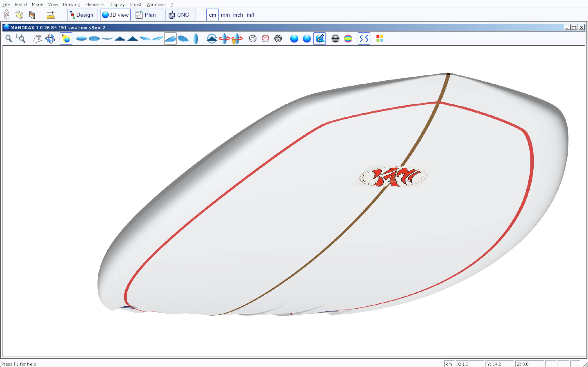The image size is (588, 367).
Task: Open the Elements menu
Action: coord(95,4)
